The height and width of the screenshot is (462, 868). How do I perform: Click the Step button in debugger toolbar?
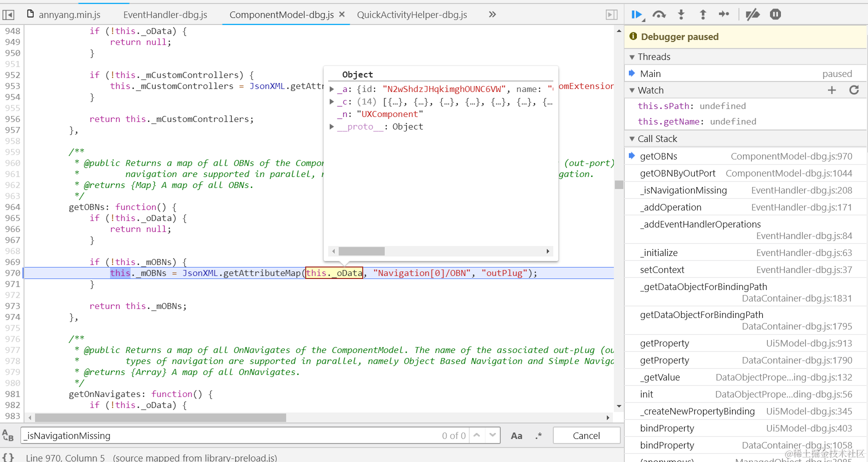(x=724, y=14)
